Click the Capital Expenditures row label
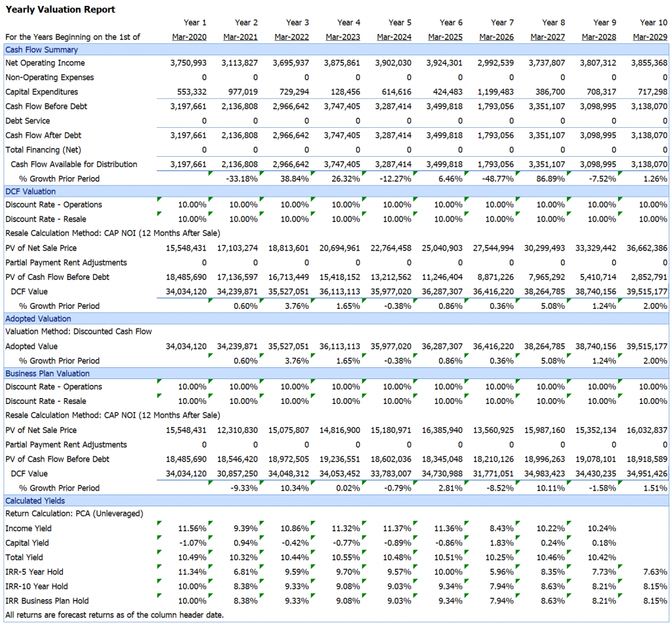This screenshot has height=625, width=672. point(41,92)
